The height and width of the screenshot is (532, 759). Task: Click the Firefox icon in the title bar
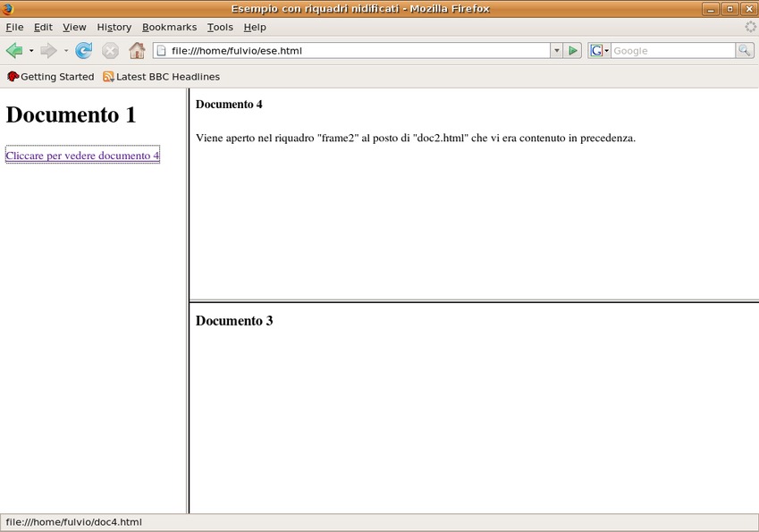[x=7, y=9]
